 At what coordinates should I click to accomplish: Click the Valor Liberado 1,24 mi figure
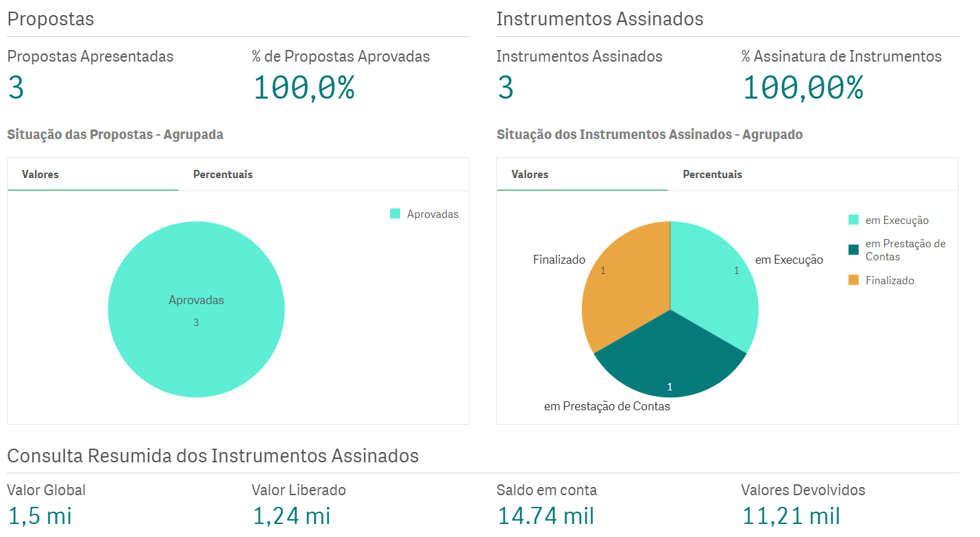[x=291, y=516]
